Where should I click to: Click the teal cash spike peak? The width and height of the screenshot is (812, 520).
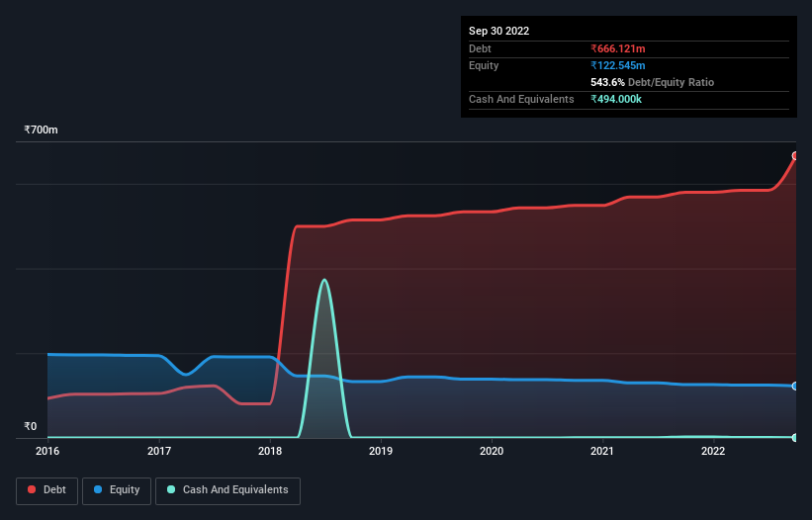(324, 280)
